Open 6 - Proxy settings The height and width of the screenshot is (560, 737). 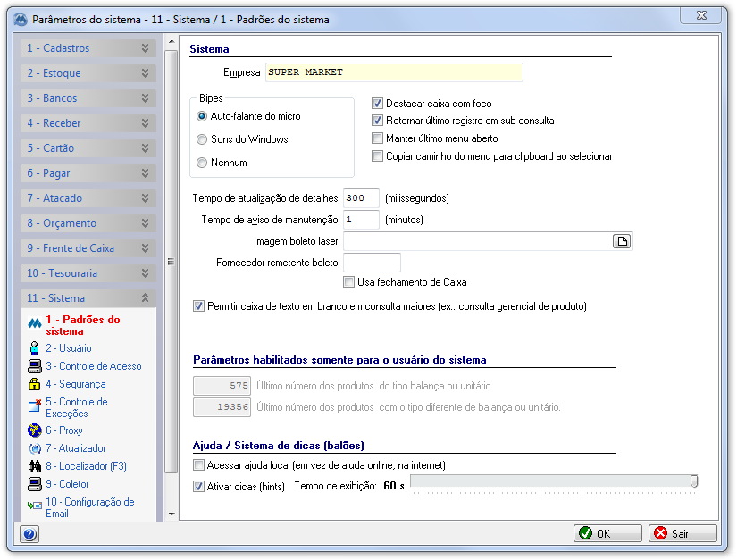(64, 430)
